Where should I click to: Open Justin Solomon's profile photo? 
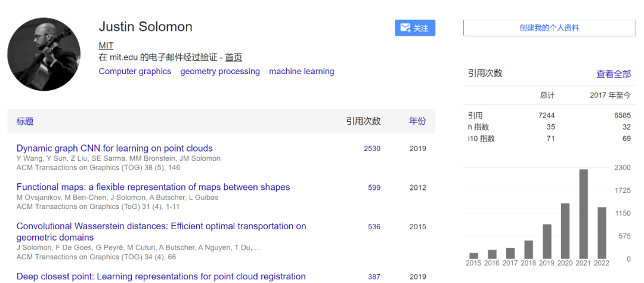pos(44,54)
